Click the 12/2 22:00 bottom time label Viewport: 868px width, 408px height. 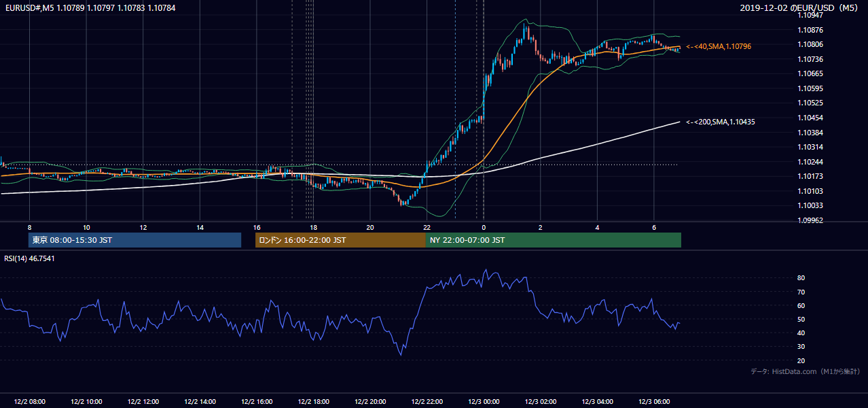tap(427, 401)
